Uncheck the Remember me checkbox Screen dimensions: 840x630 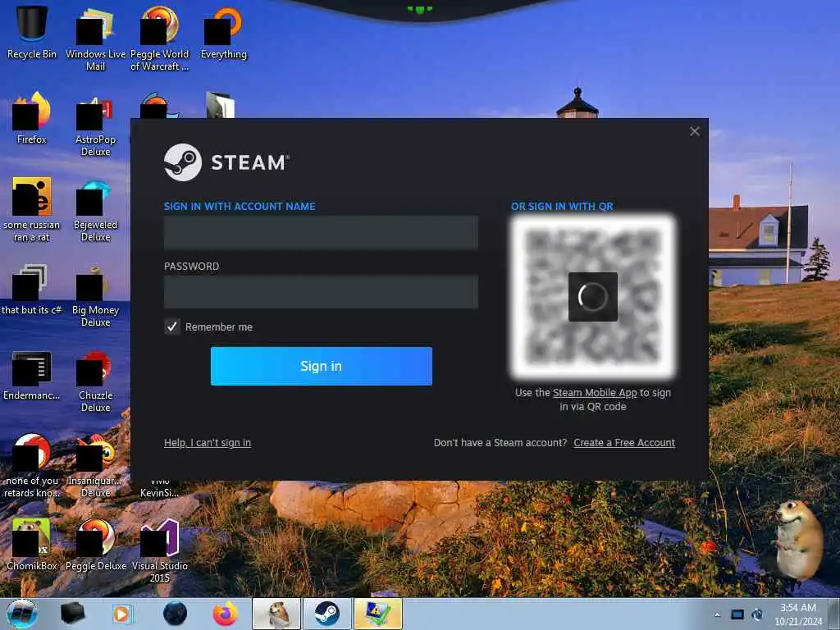[x=172, y=326]
